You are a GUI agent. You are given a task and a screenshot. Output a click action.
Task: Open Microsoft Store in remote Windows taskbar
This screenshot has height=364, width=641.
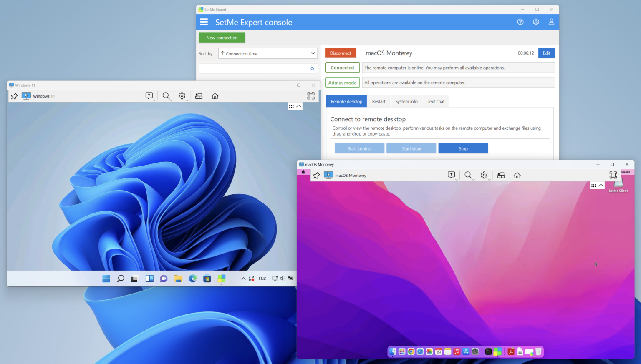tap(207, 279)
